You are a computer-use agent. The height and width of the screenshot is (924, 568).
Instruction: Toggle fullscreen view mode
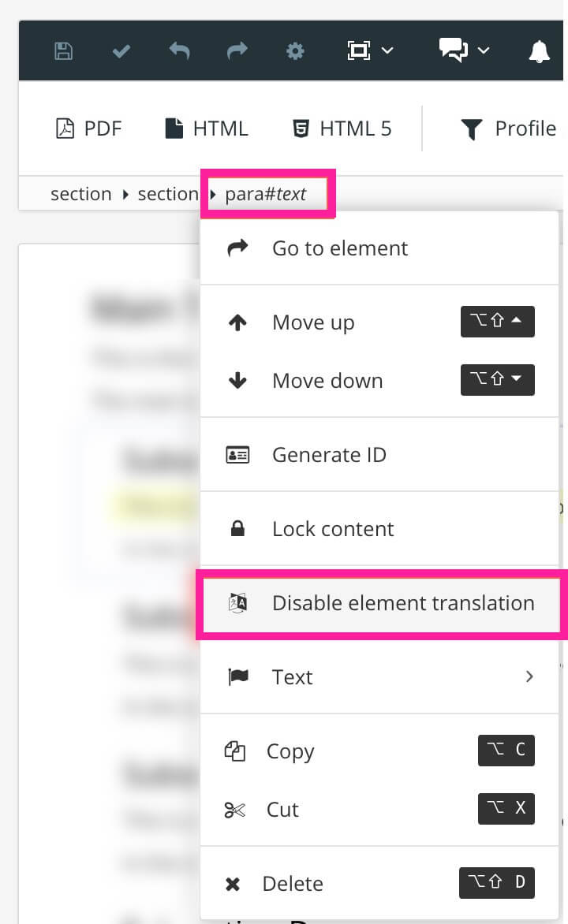pos(359,50)
